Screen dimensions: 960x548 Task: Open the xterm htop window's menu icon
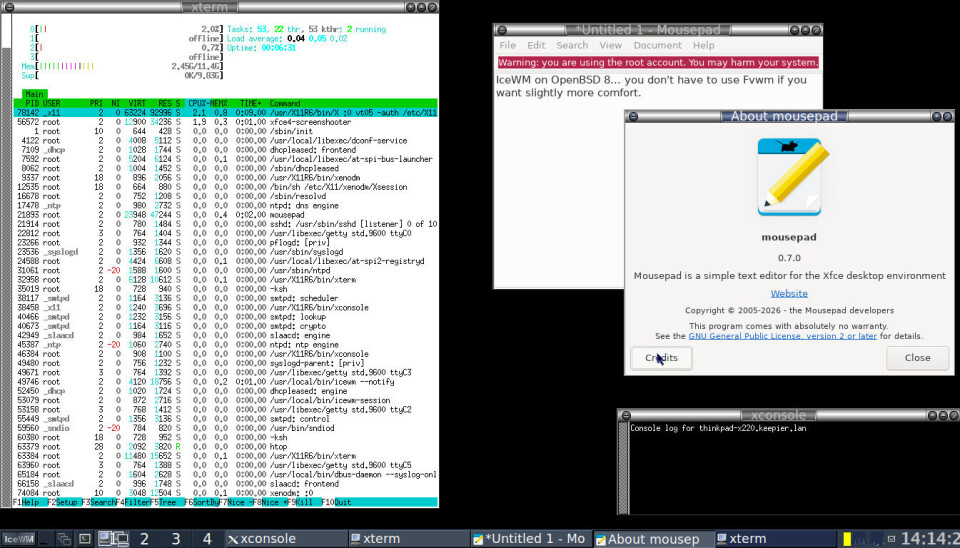point(9,7)
